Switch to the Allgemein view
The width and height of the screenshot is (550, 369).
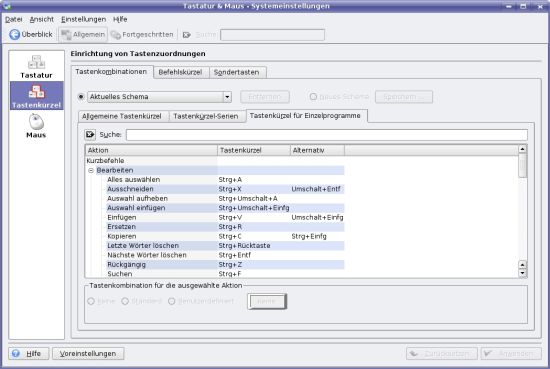click(83, 34)
